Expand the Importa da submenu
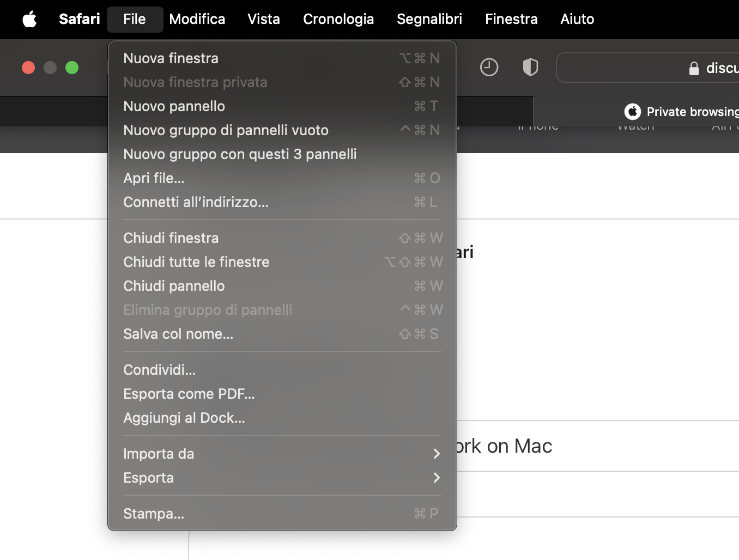 [x=282, y=454]
